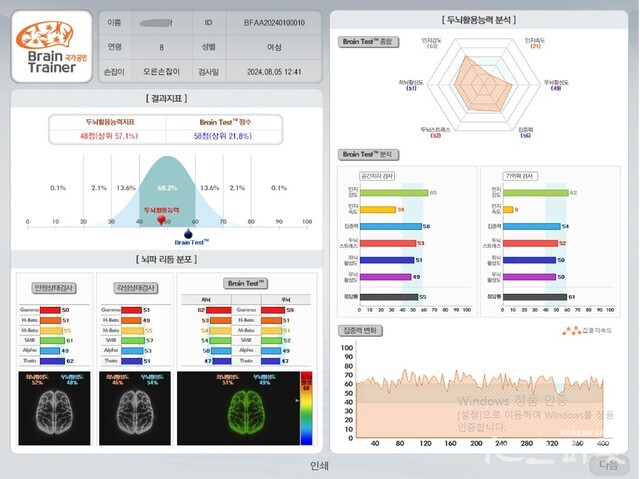Click the radar hexagon chart
The image size is (640, 479).
482,85
